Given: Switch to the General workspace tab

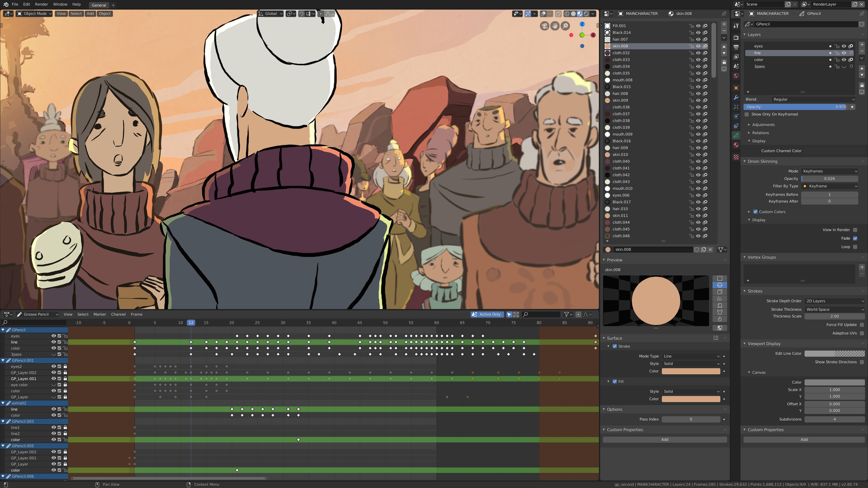Looking at the screenshot, I should 99,5.
